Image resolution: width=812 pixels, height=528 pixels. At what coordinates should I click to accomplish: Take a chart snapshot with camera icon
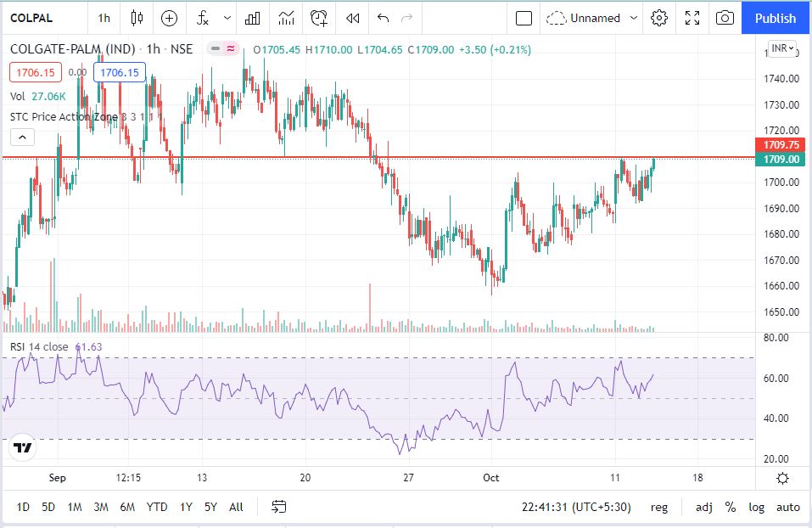pyautogui.click(x=725, y=18)
